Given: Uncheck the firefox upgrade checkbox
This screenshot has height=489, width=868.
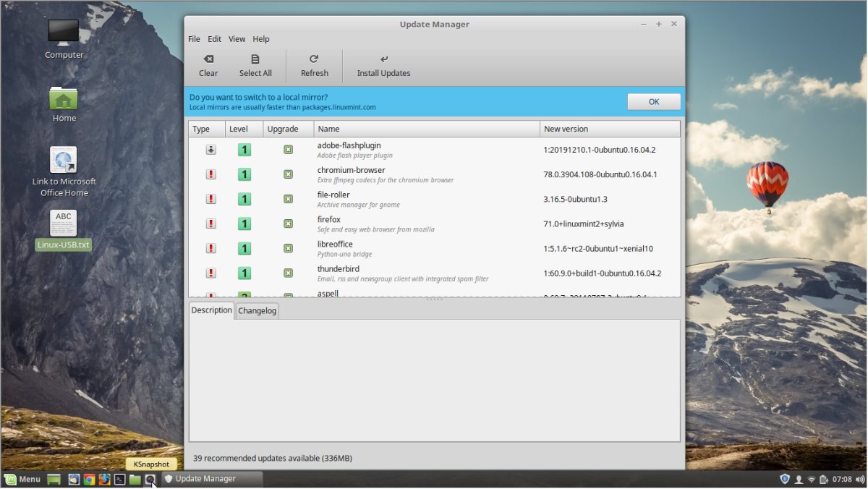Looking at the screenshot, I should tap(288, 224).
